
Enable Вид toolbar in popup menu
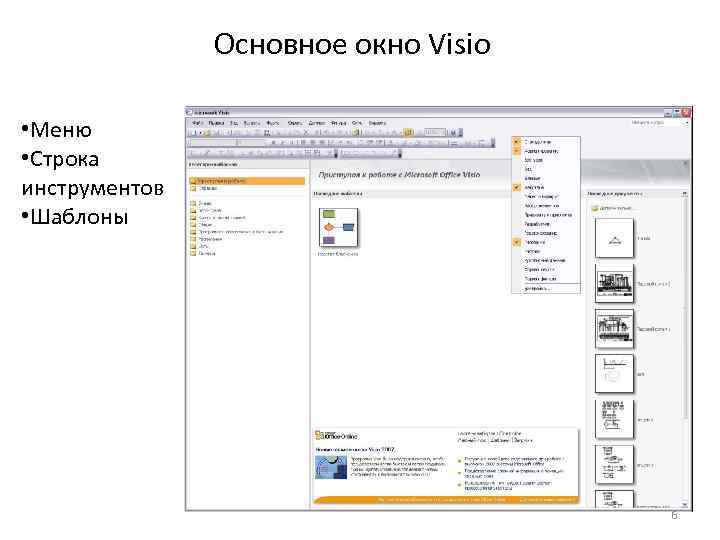pyautogui.click(x=546, y=169)
